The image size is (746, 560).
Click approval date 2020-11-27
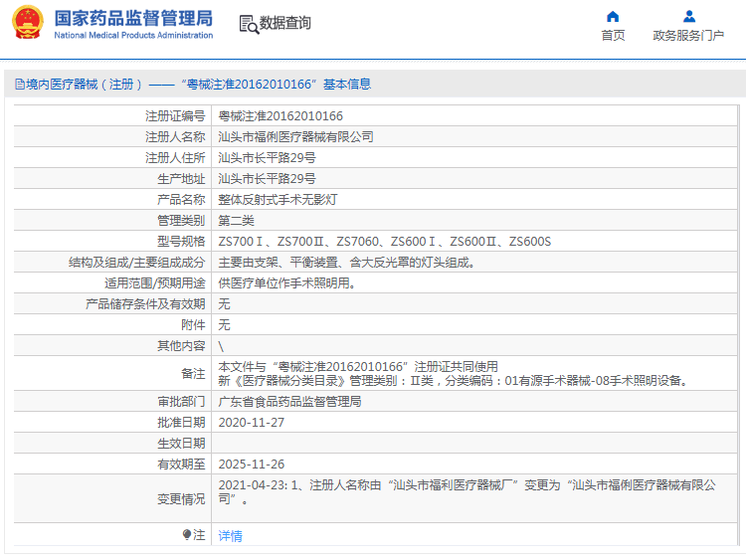252,423
